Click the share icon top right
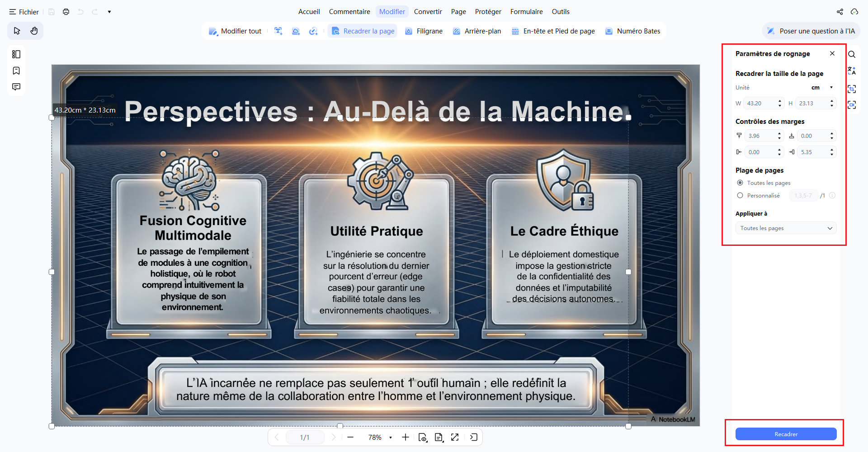Screen dimensions: 868x452 coord(840,12)
